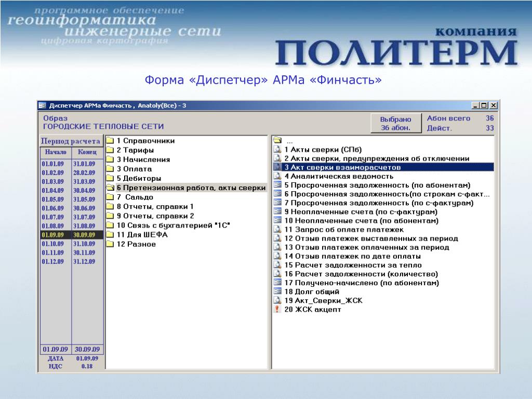
Task: Open 6 Просроченная задолженность (по строкам с-факт…)
Action: [x=387, y=194]
